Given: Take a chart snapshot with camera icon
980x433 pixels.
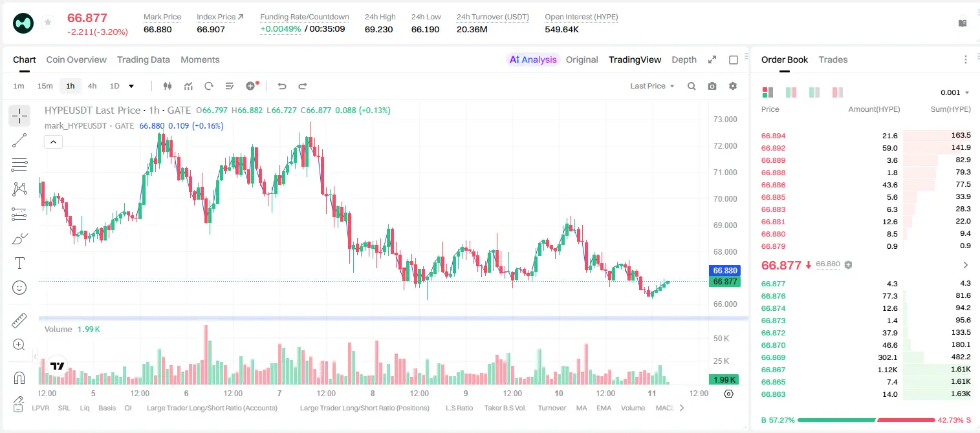Looking at the screenshot, I should tap(712, 86).
